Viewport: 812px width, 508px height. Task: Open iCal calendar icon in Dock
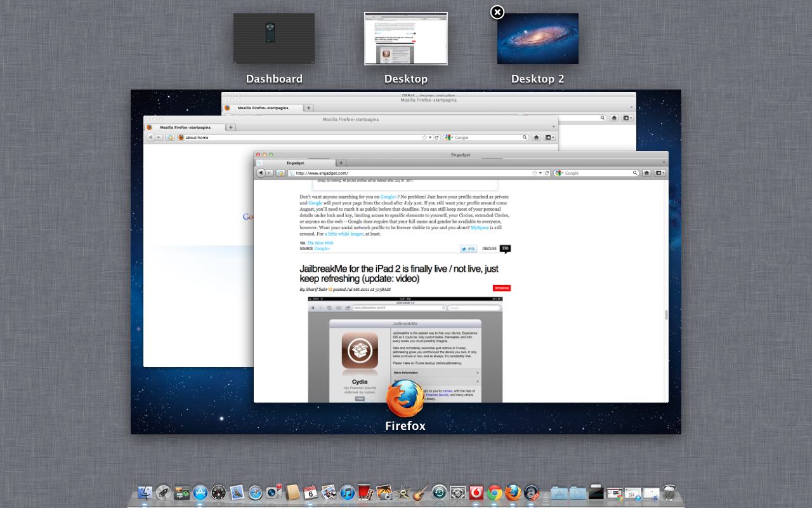pos(310,493)
